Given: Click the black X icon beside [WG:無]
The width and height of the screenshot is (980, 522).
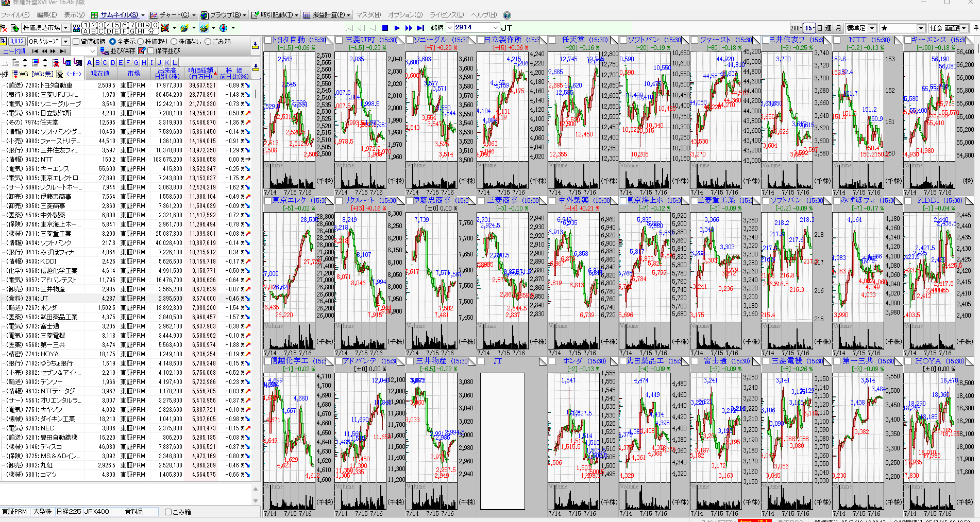Looking at the screenshot, I should coord(60,75).
